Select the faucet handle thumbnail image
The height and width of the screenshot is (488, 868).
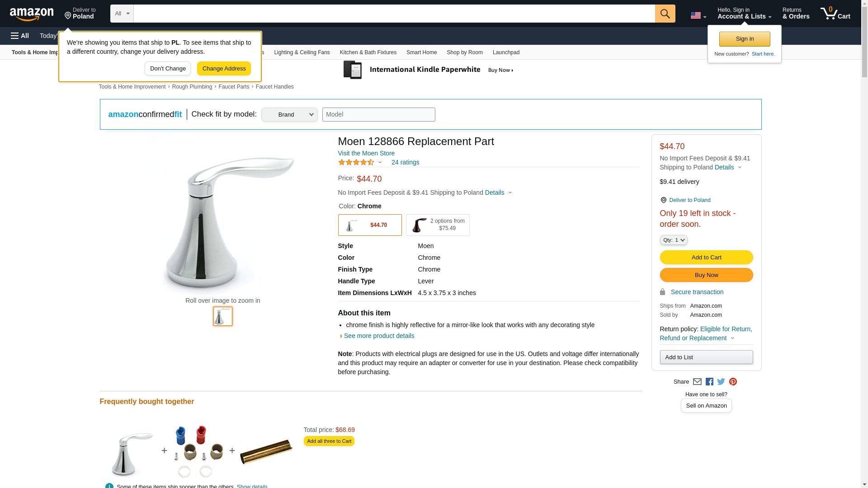(x=222, y=316)
